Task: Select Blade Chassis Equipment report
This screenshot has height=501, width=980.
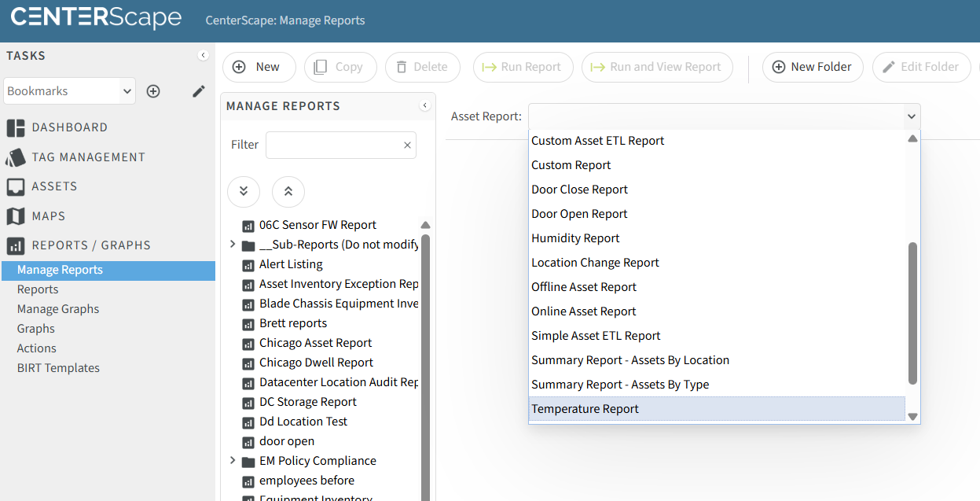Action: click(x=330, y=304)
